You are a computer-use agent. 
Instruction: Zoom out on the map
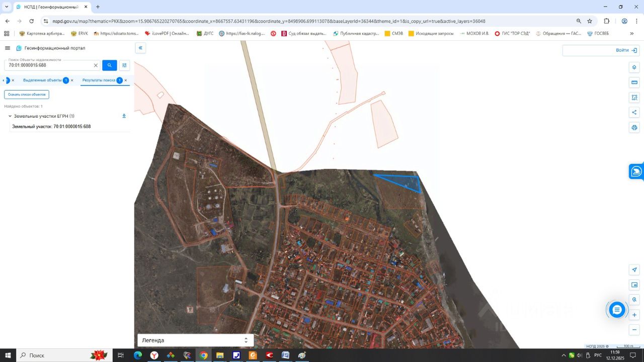(x=634, y=330)
